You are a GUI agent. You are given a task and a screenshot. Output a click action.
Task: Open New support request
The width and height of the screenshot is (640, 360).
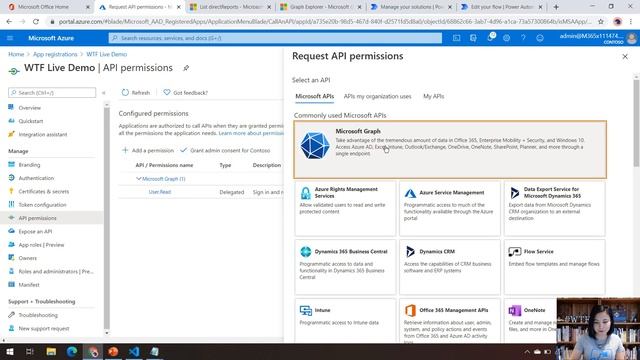[44, 329]
